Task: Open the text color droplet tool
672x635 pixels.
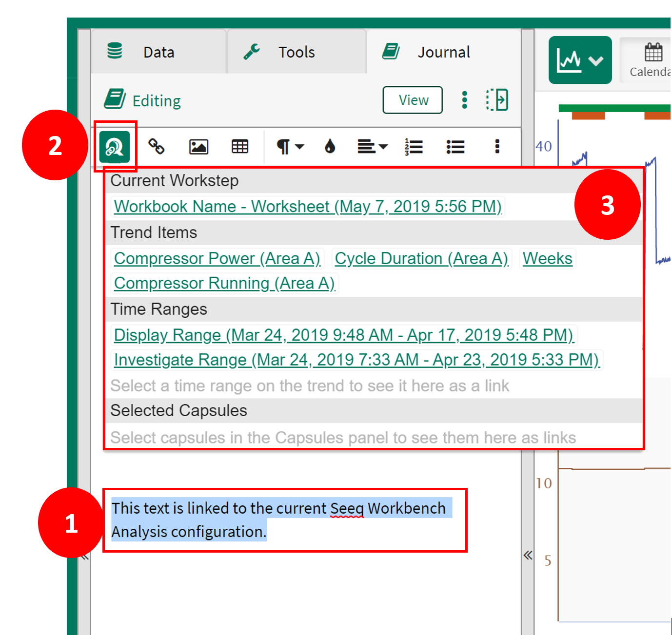Action: click(x=330, y=146)
